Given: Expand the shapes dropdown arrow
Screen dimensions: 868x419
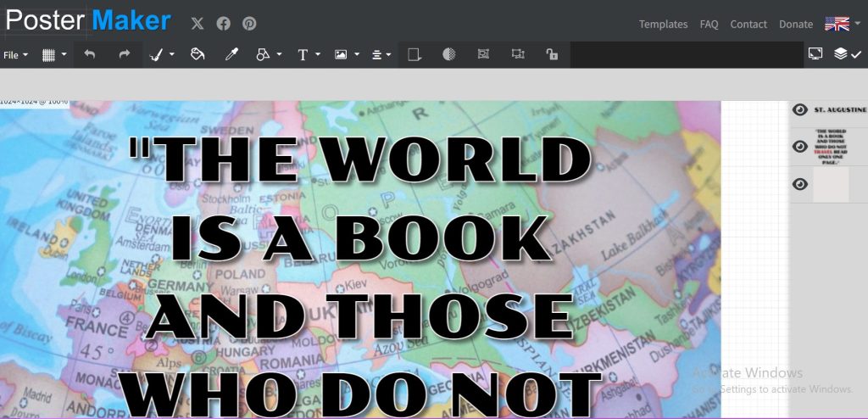Looking at the screenshot, I should [279, 54].
